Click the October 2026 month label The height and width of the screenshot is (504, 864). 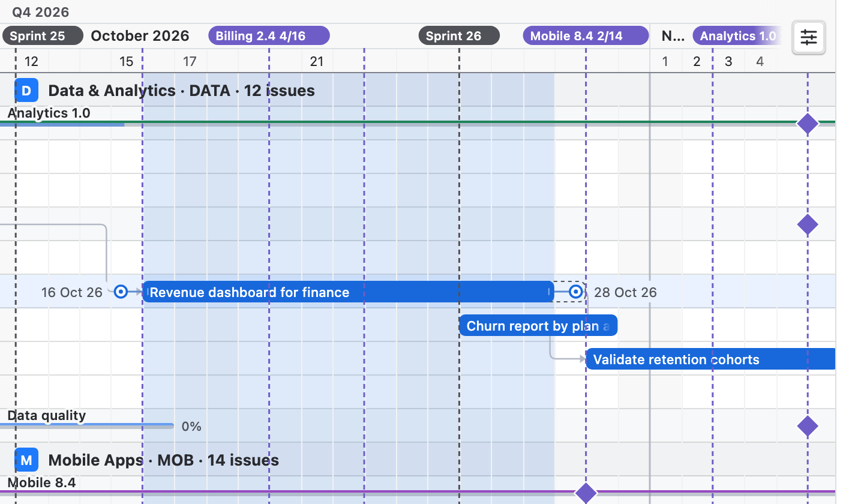[140, 36]
